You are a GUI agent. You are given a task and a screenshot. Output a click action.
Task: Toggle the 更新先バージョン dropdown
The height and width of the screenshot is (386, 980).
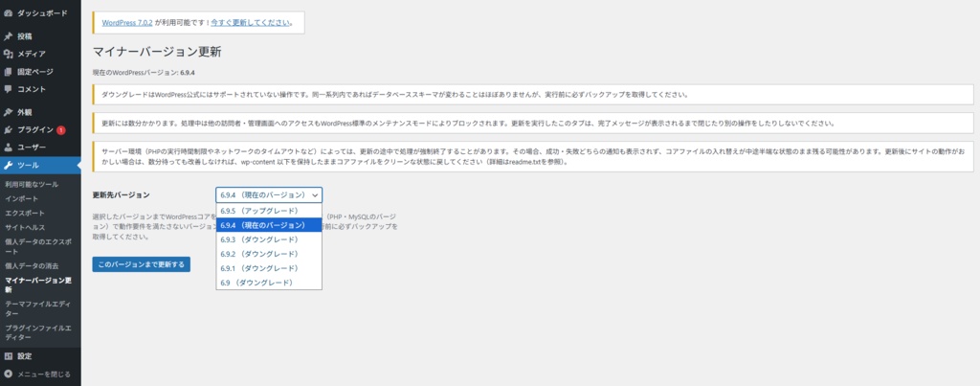(269, 194)
